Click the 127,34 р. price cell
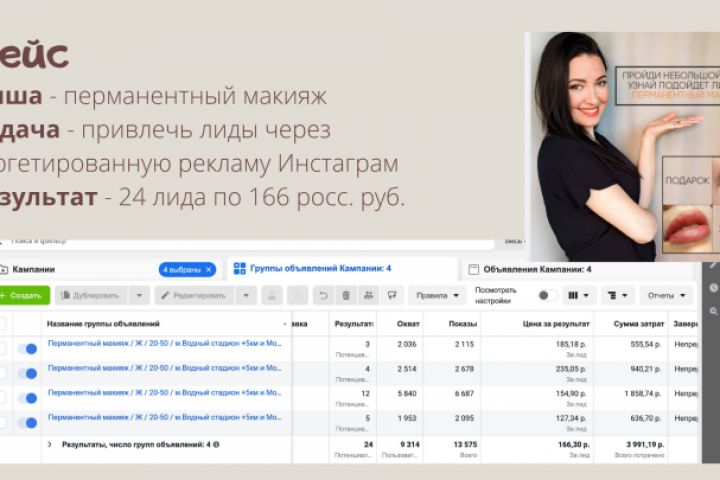The height and width of the screenshot is (480, 720). (x=571, y=419)
